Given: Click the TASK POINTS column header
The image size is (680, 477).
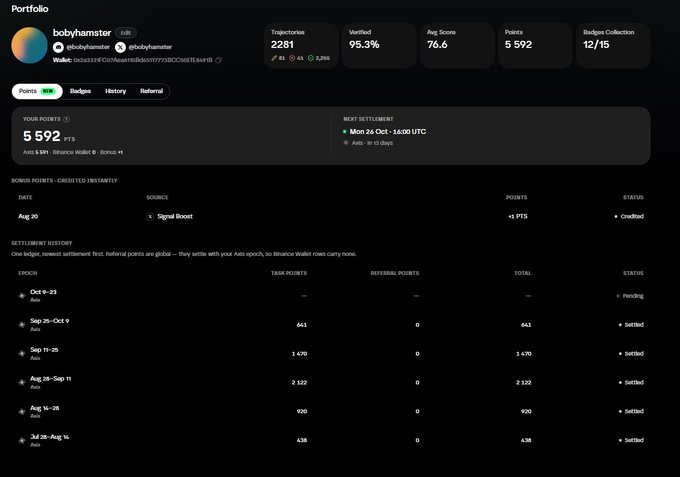Looking at the screenshot, I should coord(289,273).
